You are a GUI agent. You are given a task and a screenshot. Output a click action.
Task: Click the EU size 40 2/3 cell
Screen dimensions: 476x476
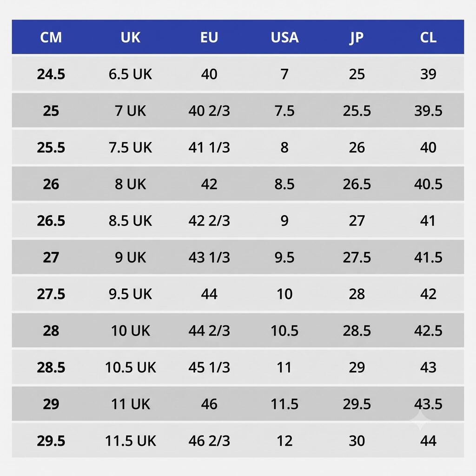209,111
